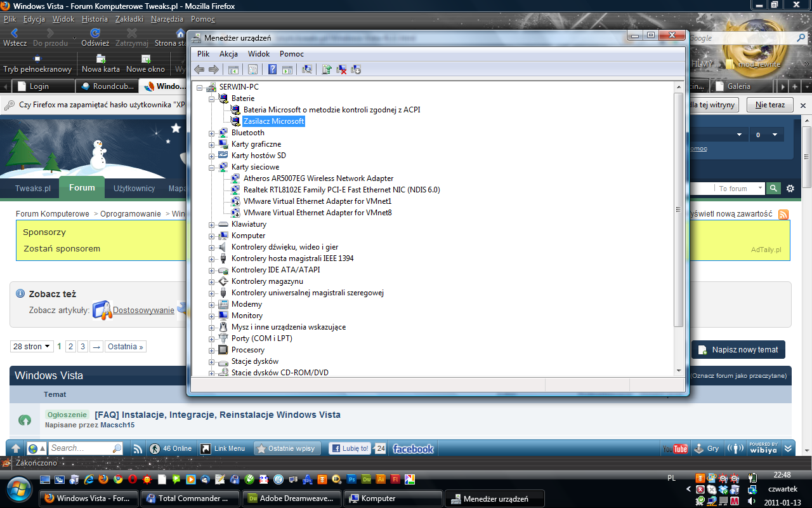This screenshot has width=812, height=508.
Task: Click orange RSS icon beside Wyświetl nową zawartość
Action: 783,214
